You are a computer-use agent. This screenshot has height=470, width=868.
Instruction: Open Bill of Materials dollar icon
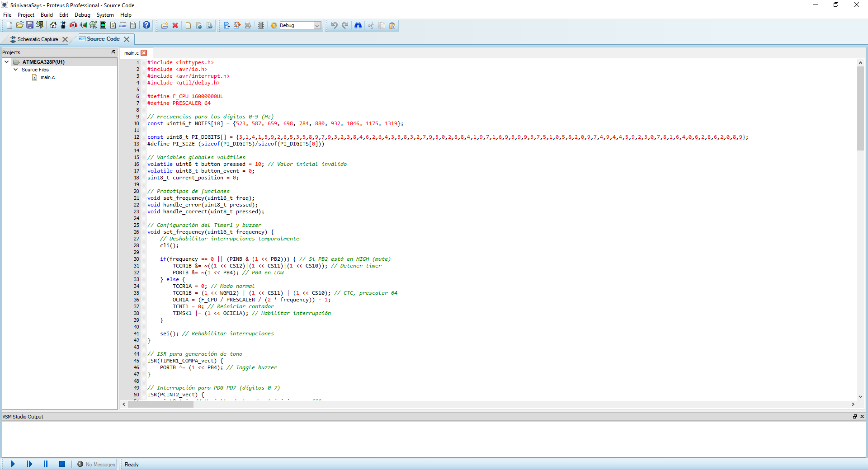coord(113,25)
